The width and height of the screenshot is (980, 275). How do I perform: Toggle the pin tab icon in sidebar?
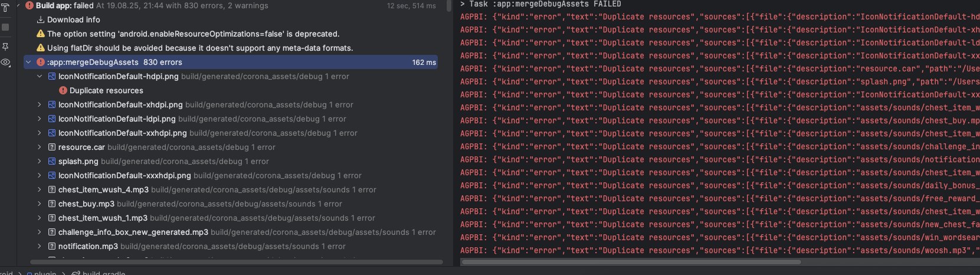[5, 47]
